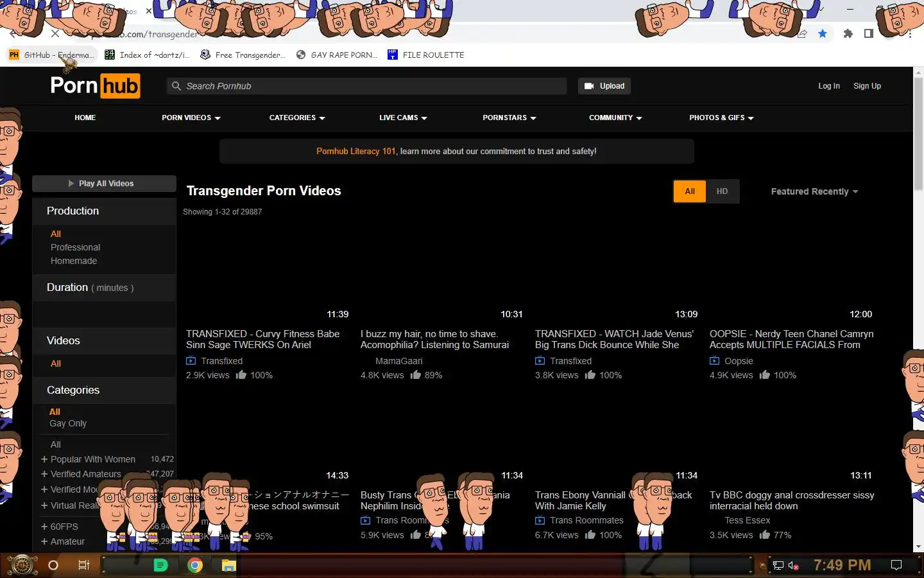Switch video filter to HD
The height and width of the screenshot is (578, 924).
coord(722,191)
